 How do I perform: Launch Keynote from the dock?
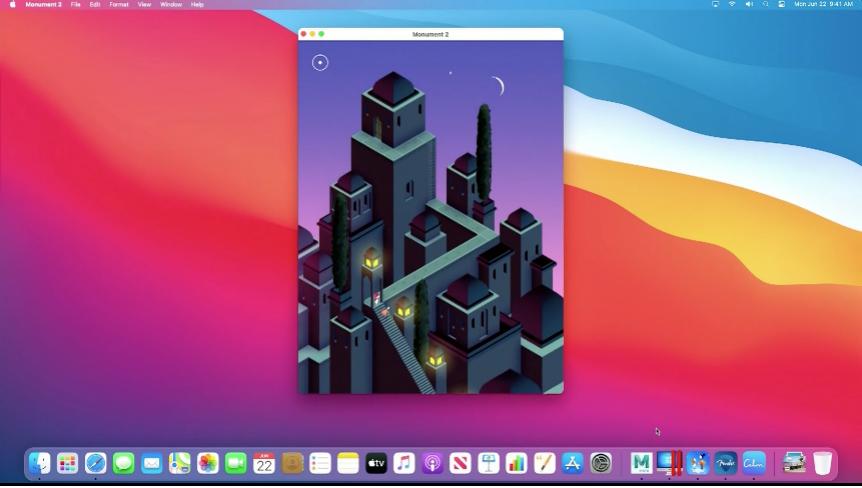(x=488, y=463)
